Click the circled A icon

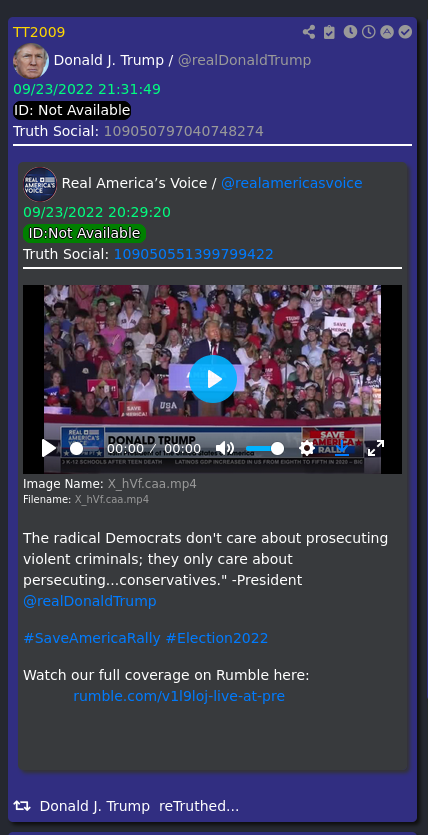click(x=387, y=32)
